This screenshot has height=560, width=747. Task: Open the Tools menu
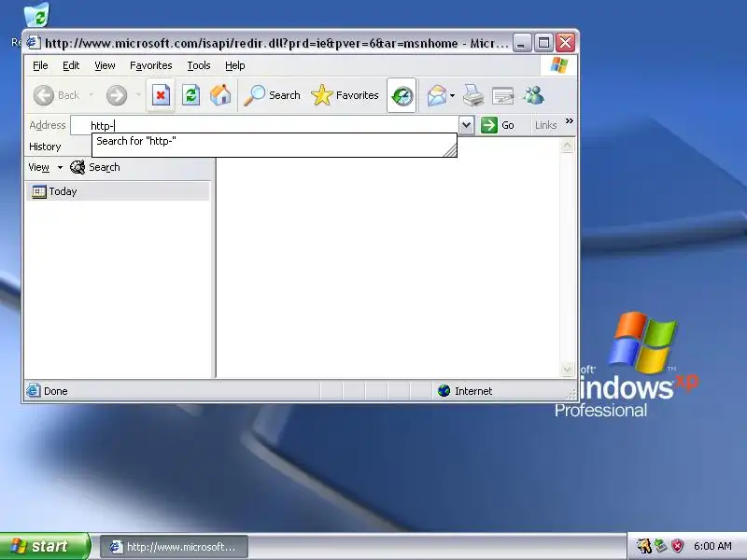coord(199,65)
